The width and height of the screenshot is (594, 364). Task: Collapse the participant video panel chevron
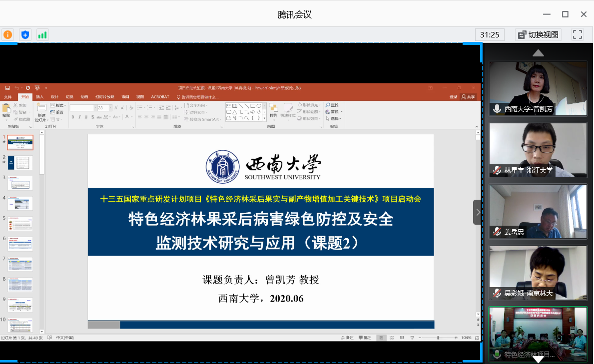[478, 212]
